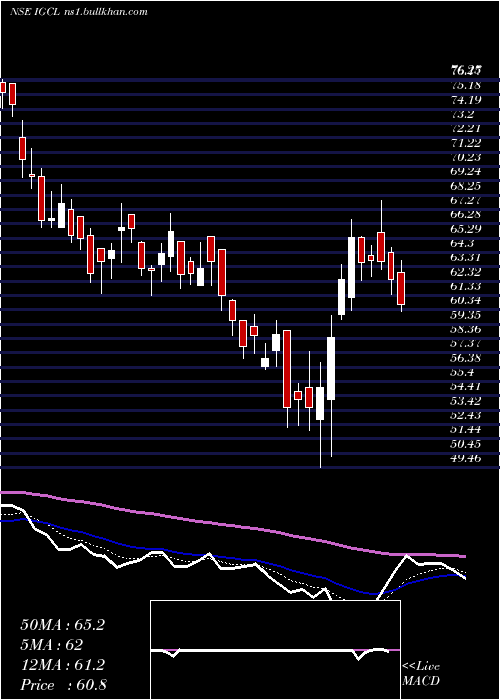Click the 69.24 price axis label
Viewport: 500px width, 700px height.
[466, 171]
